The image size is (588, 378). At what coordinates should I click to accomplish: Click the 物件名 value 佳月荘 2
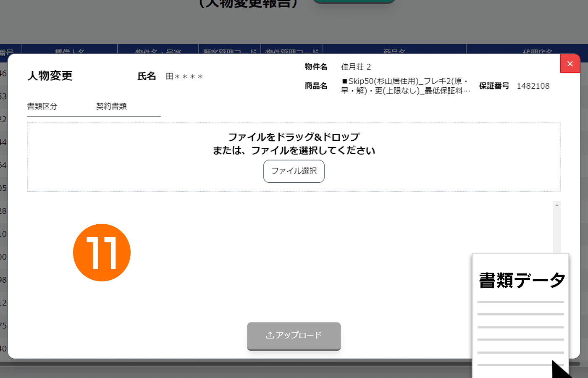(356, 67)
